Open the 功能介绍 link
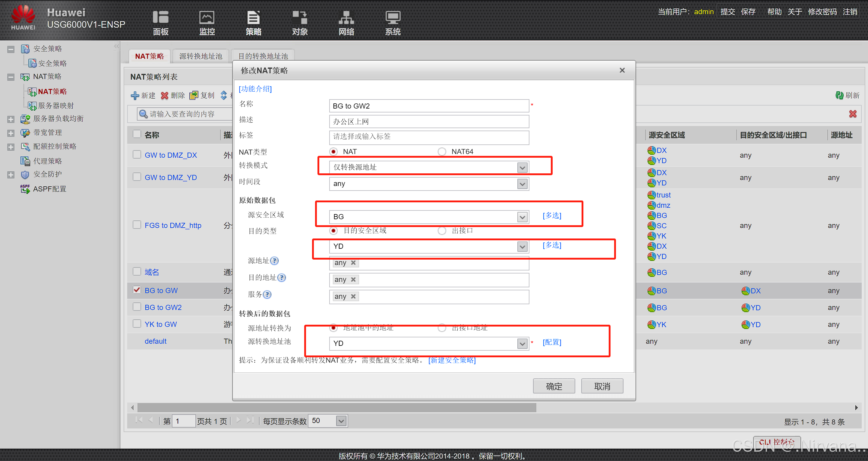 click(255, 89)
